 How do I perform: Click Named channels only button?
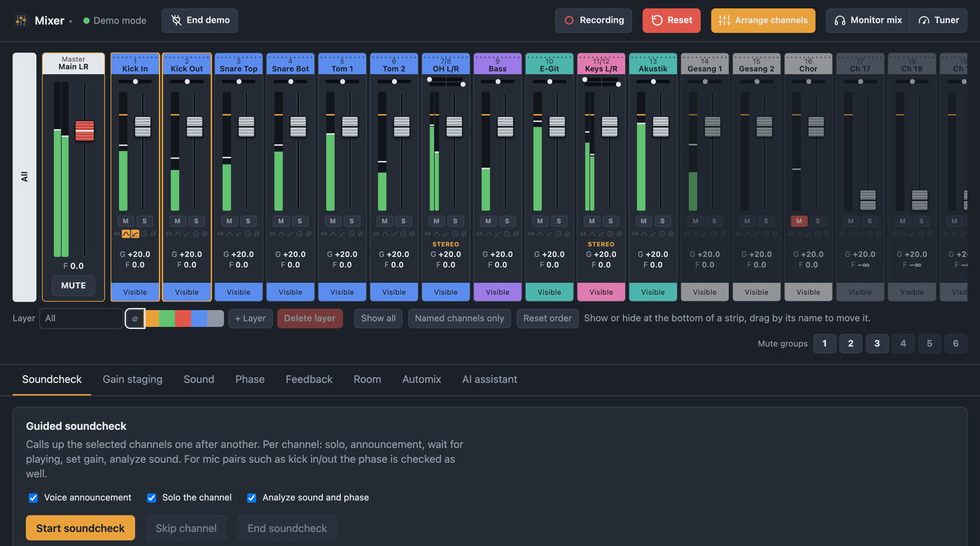(x=459, y=318)
